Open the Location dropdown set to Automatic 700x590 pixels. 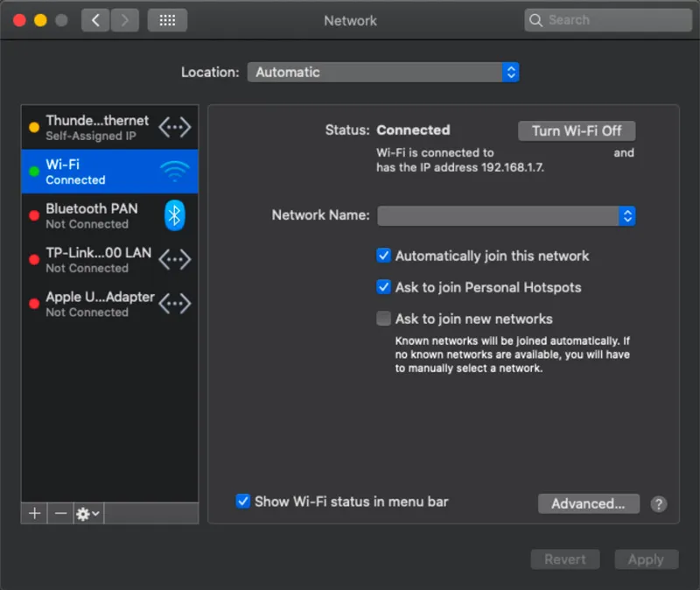click(x=383, y=73)
